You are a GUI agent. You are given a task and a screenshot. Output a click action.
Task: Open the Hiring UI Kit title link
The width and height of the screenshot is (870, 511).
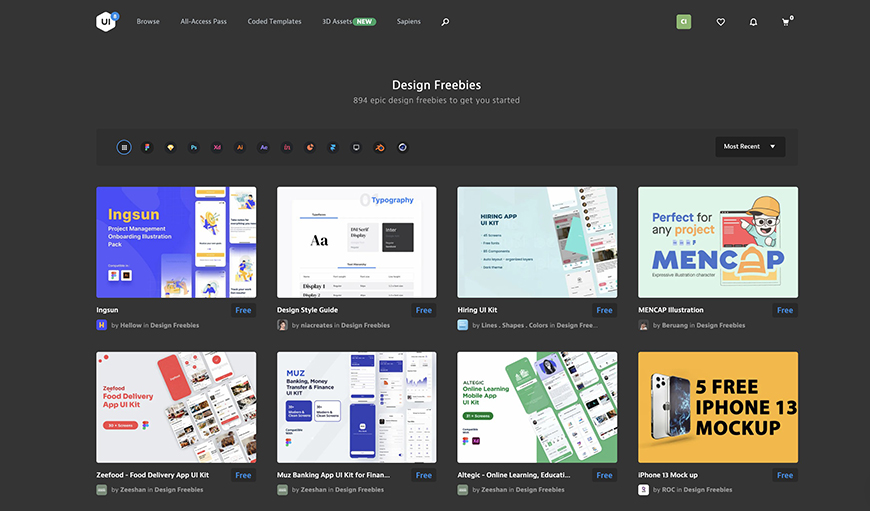(477, 310)
